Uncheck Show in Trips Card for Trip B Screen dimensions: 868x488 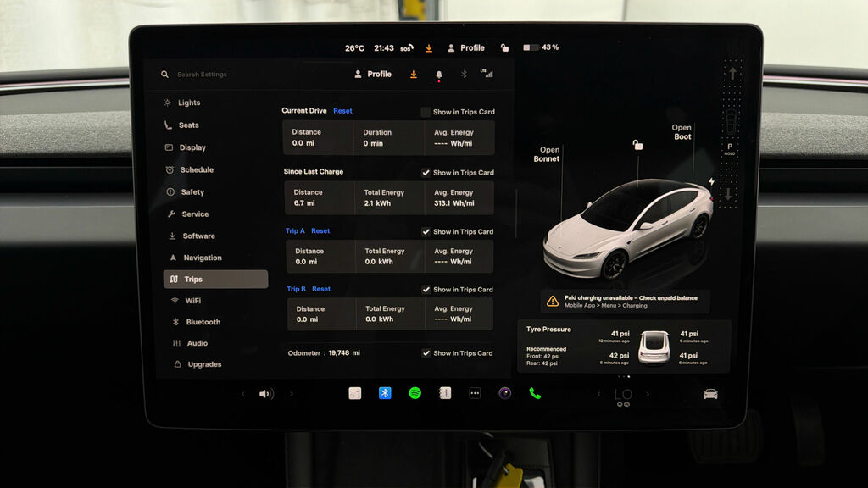point(426,290)
